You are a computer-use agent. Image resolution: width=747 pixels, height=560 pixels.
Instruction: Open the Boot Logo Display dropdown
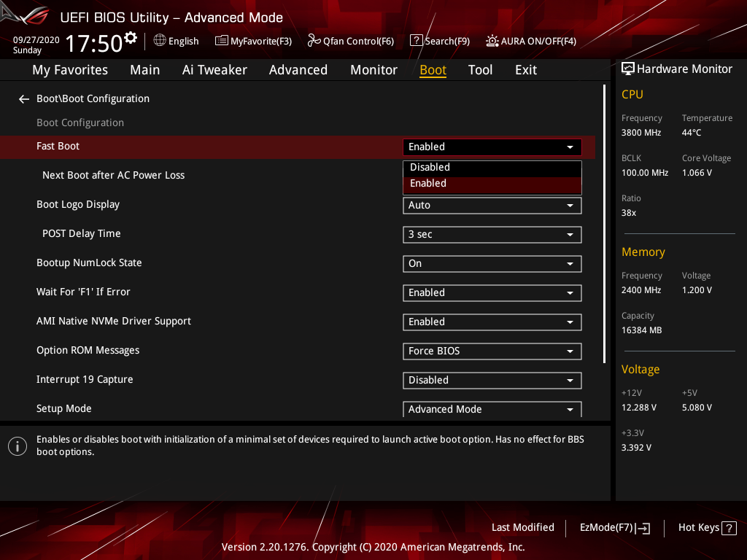(x=492, y=206)
